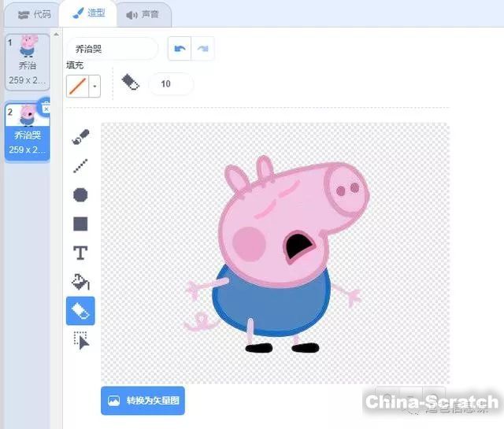
Task: Select the Fill bucket tool
Action: pyautogui.click(x=80, y=282)
